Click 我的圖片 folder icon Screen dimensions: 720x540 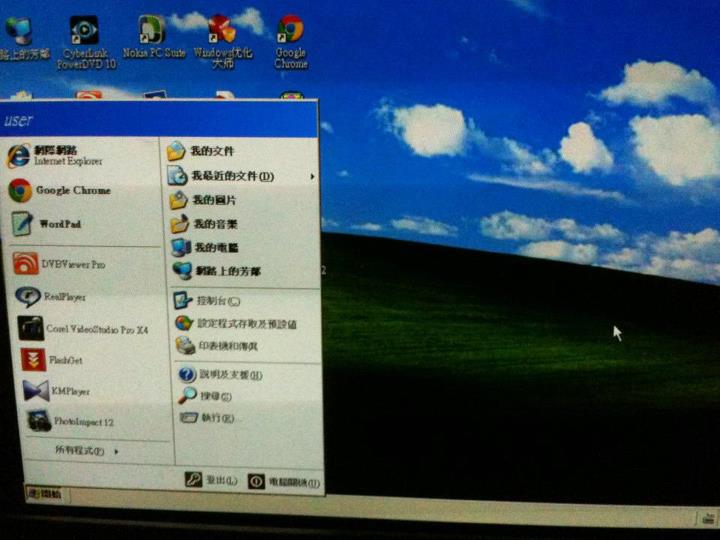click(x=178, y=200)
